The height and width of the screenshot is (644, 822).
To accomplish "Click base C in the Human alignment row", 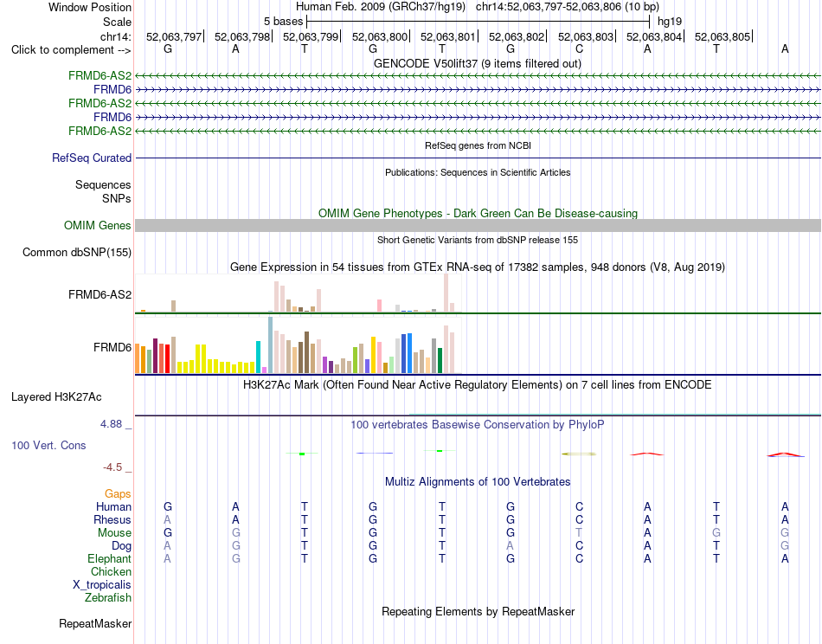I will [579, 506].
